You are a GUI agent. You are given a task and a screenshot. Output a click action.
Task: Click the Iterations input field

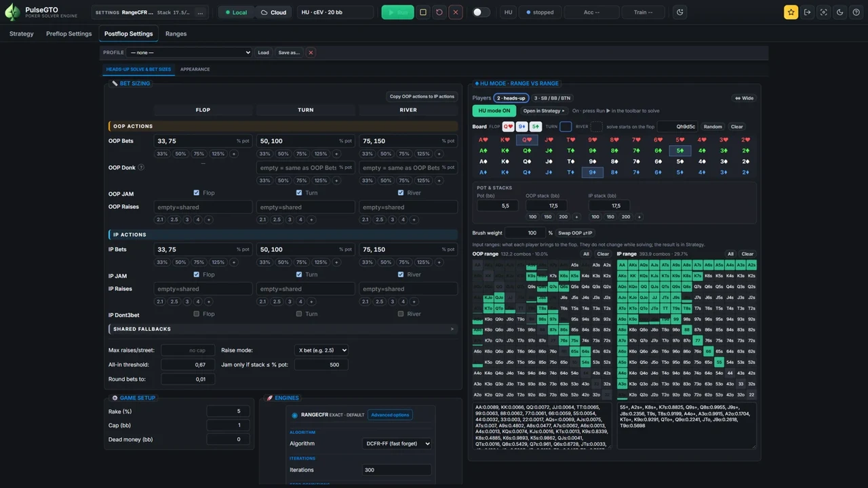(397, 470)
